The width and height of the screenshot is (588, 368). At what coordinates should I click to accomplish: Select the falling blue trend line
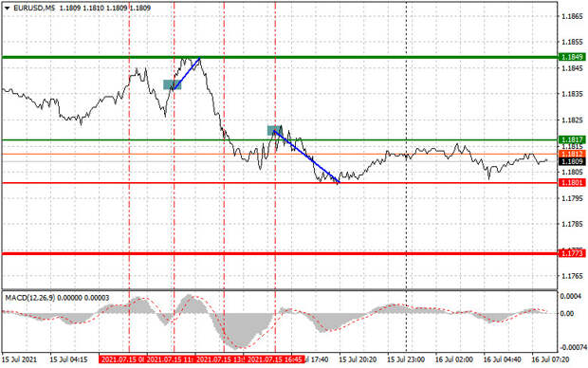point(306,156)
